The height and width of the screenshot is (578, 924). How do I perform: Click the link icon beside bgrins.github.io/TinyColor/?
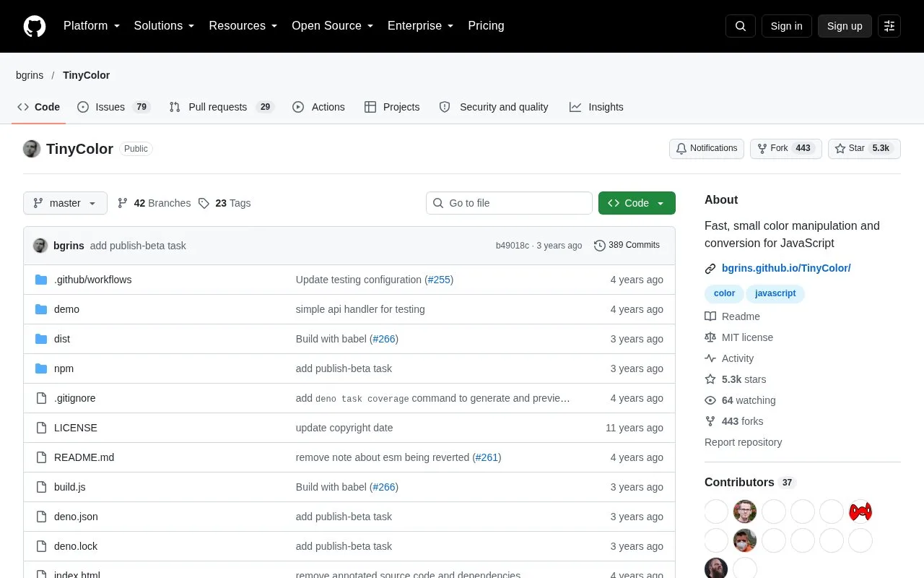710,269
